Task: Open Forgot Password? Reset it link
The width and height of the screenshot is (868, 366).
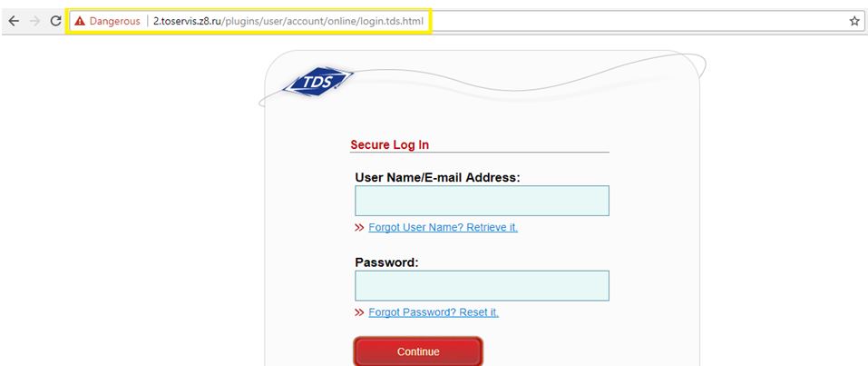Action: coord(434,312)
